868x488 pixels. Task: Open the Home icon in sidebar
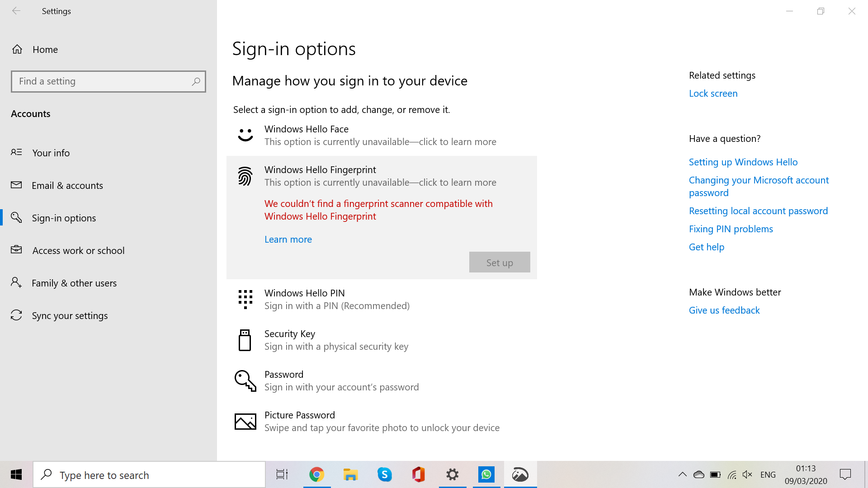(x=17, y=49)
